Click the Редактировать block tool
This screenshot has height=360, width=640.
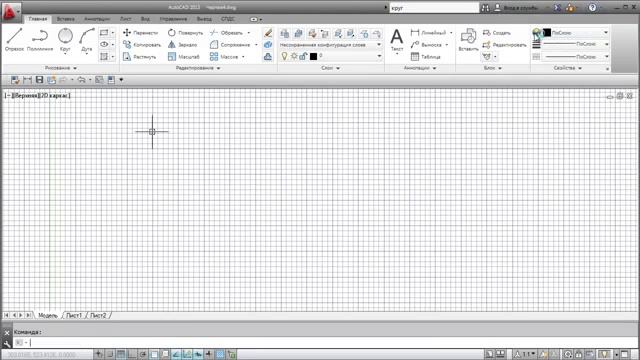504,44
